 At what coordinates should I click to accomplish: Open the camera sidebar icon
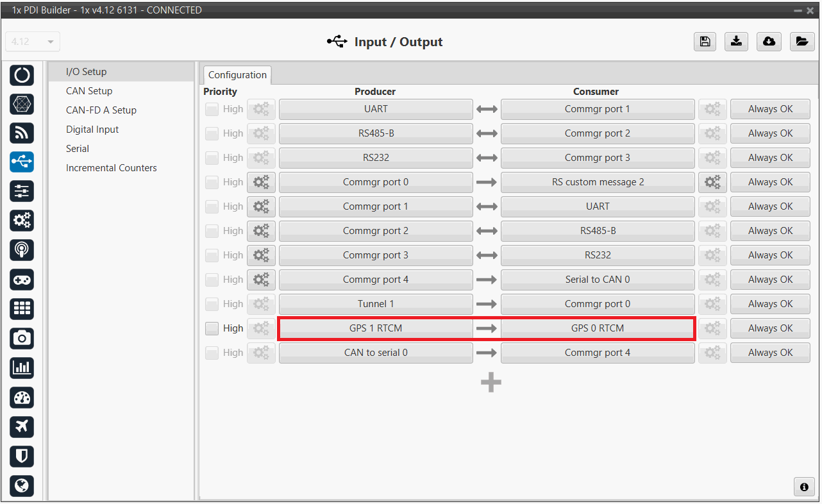[x=22, y=338]
